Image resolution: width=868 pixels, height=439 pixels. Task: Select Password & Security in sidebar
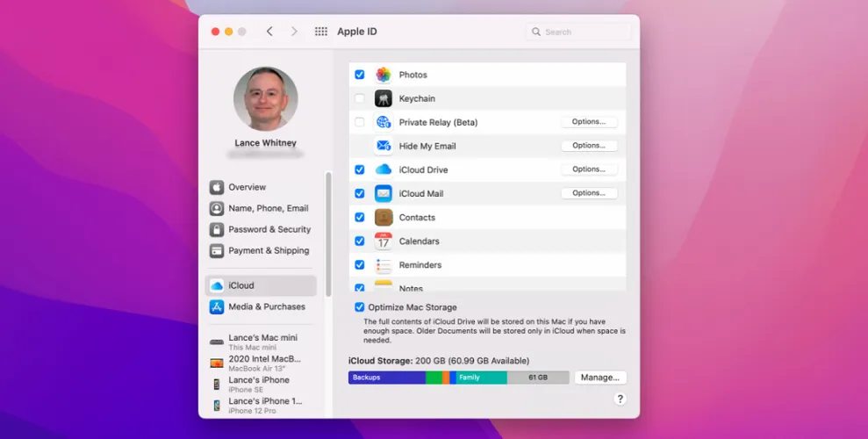point(269,229)
